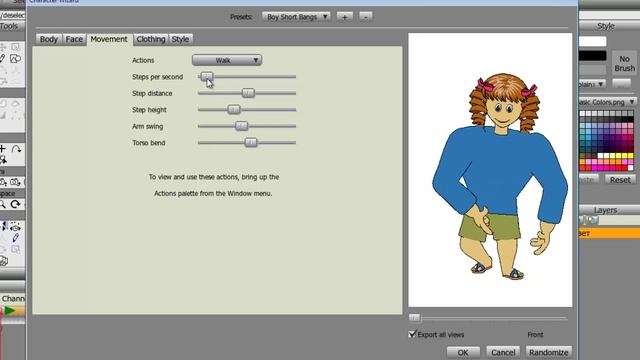The width and height of the screenshot is (640, 360).
Task: Click the plus button to add preset
Action: 345,17
